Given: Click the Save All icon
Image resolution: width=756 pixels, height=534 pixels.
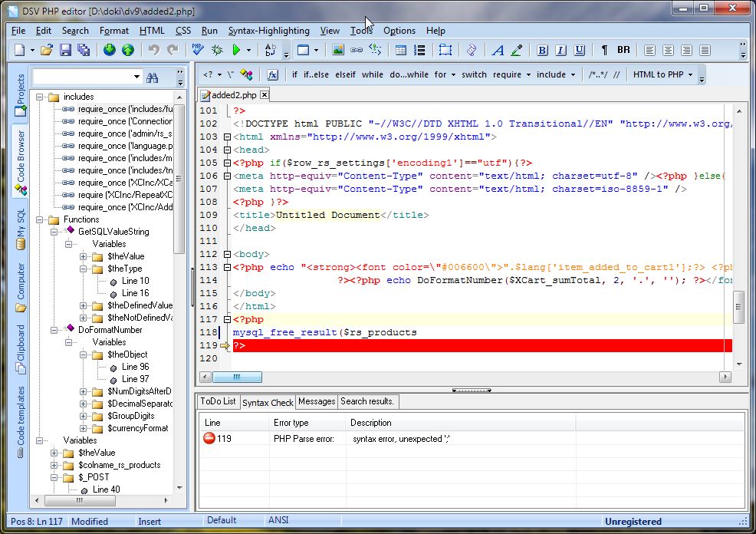Looking at the screenshot, I should (84, 50).
